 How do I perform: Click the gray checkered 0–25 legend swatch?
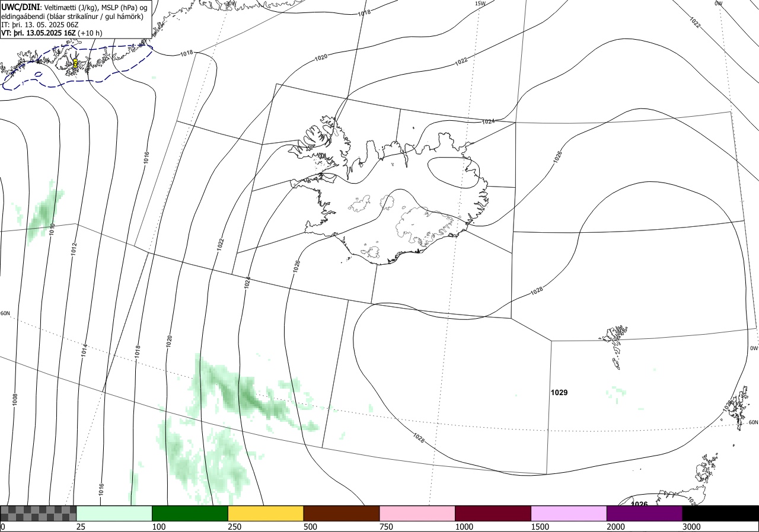[39, 513]
